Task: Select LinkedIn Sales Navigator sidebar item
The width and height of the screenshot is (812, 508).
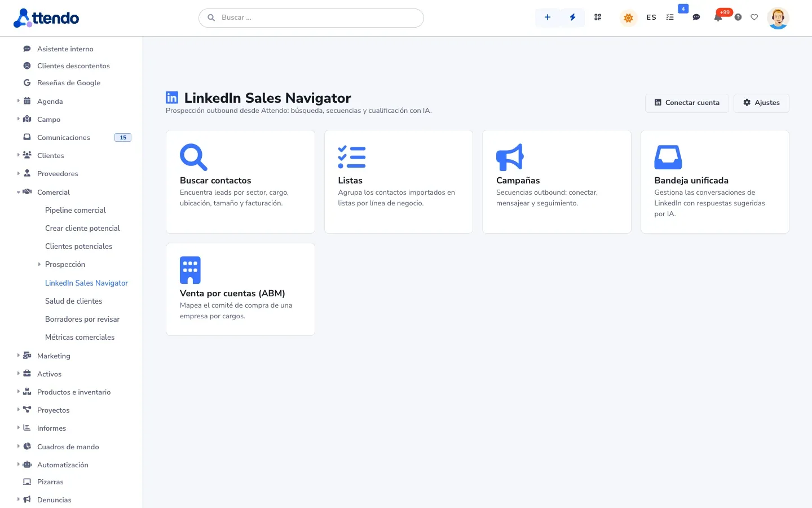Action: pyautogui.click(x=86, y=283)
